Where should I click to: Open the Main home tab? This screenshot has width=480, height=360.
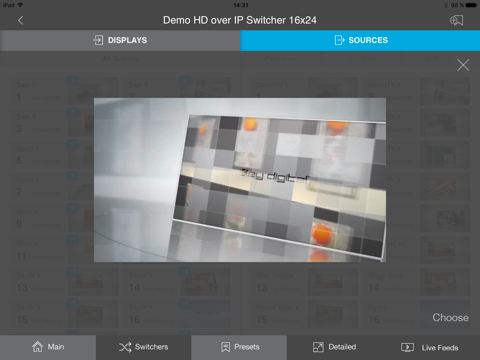click(x=48, y=347)
